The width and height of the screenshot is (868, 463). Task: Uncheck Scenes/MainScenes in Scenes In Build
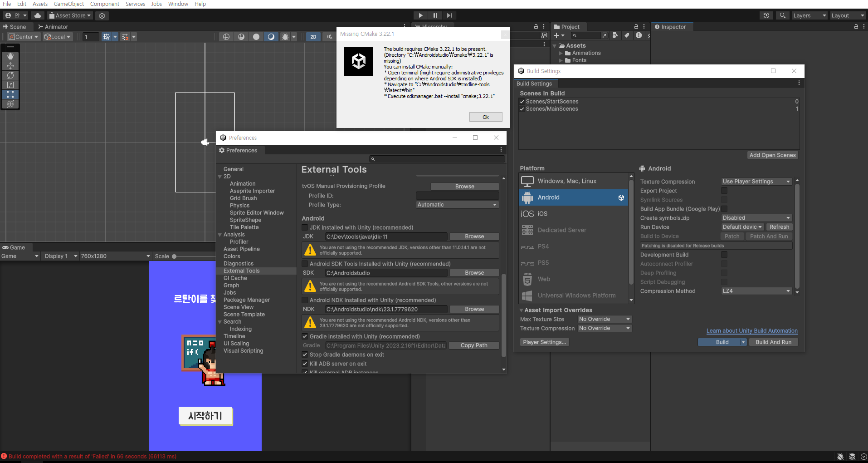pos(522,109)
